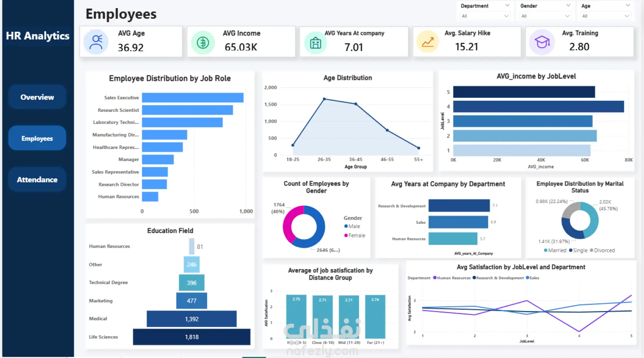Image resolution: width=644 pixels, height=358 pixels.
Task: Click the gray Divorced donut segment
Action: pyautogui.click(x=570, y=210)
